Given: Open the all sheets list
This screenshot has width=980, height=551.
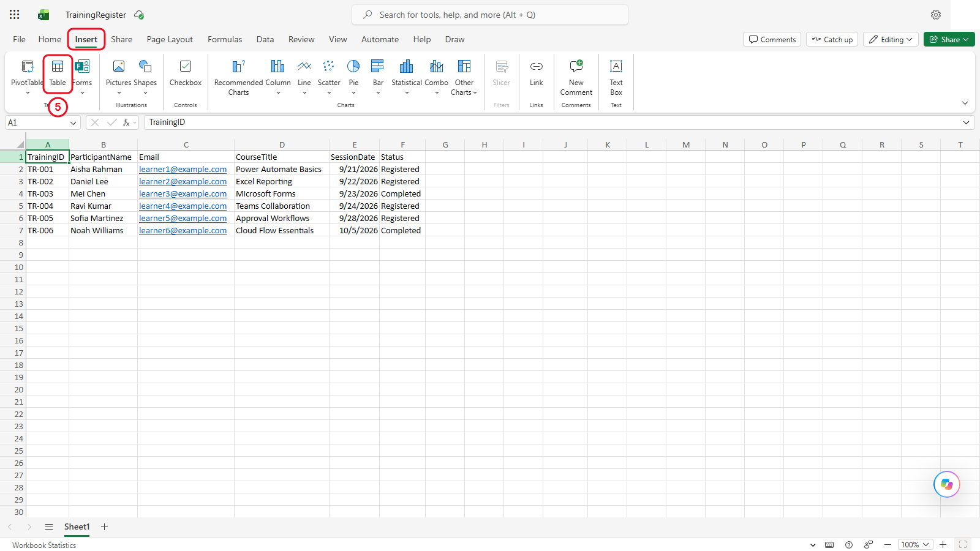Looking at the screenshot, I should point(49,527).
